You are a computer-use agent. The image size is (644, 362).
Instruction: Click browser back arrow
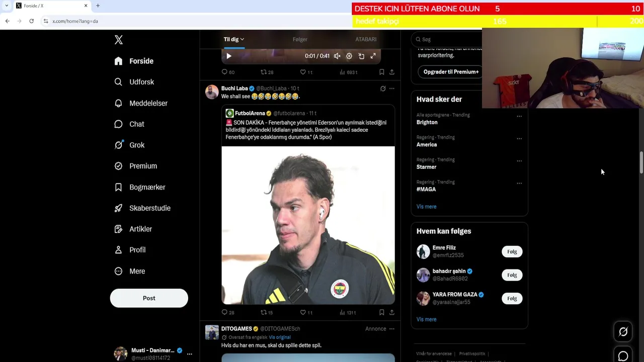point(7,21)
